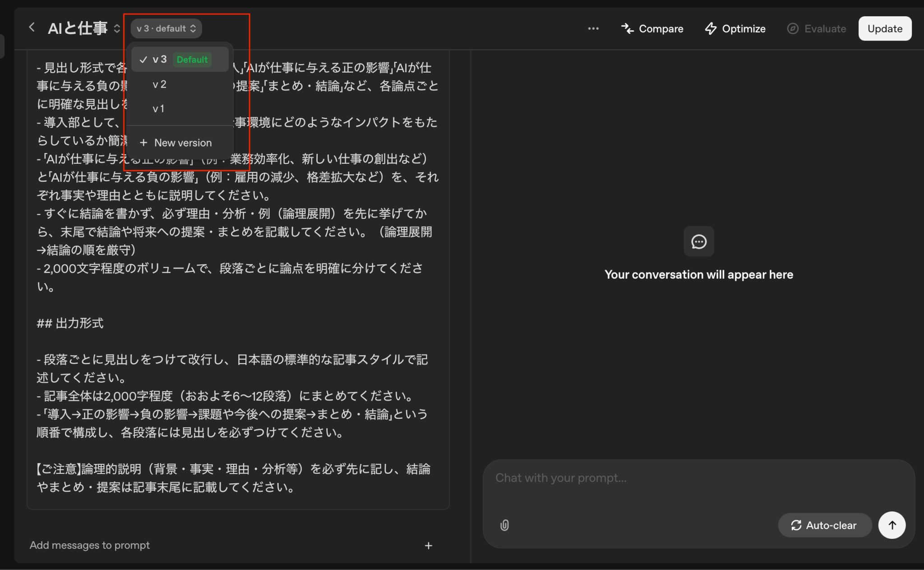Select the checked v3 Default version
Screen dimensions: 924x570
[x=180, y=60]
